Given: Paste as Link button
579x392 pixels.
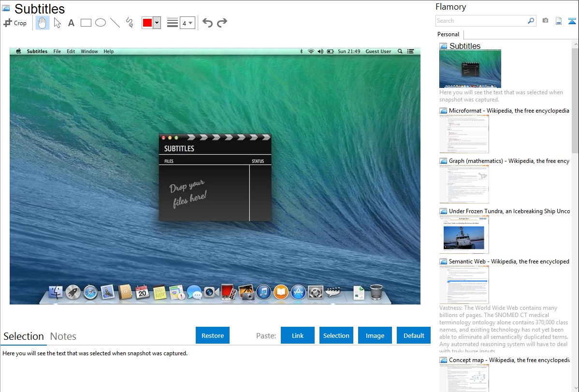Looking at the screenshot, I should tap(298, 335).
